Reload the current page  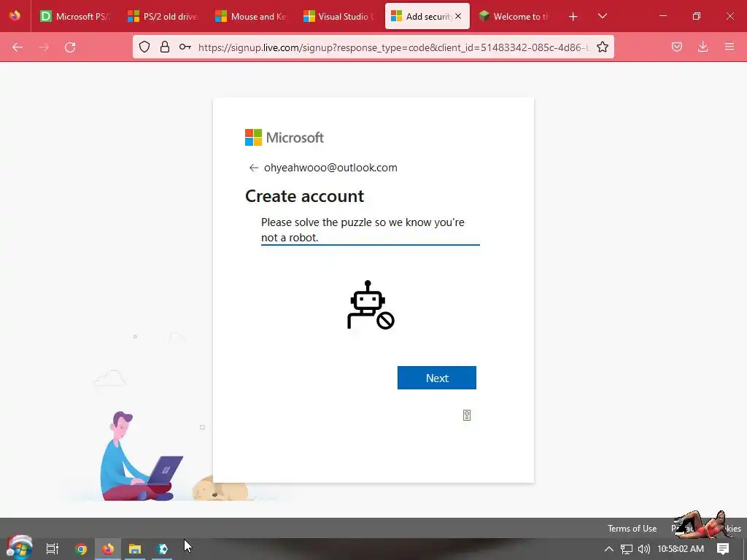pyautogui.click(x=70, y=47)
